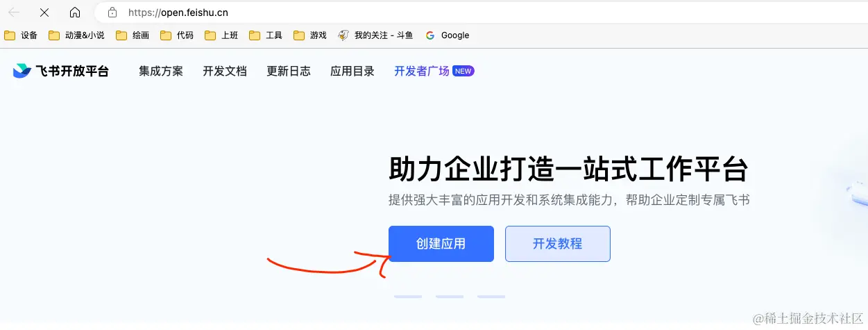The image size is (868, 330).
Task: Click the 创建应用 button
Action: 441,244
